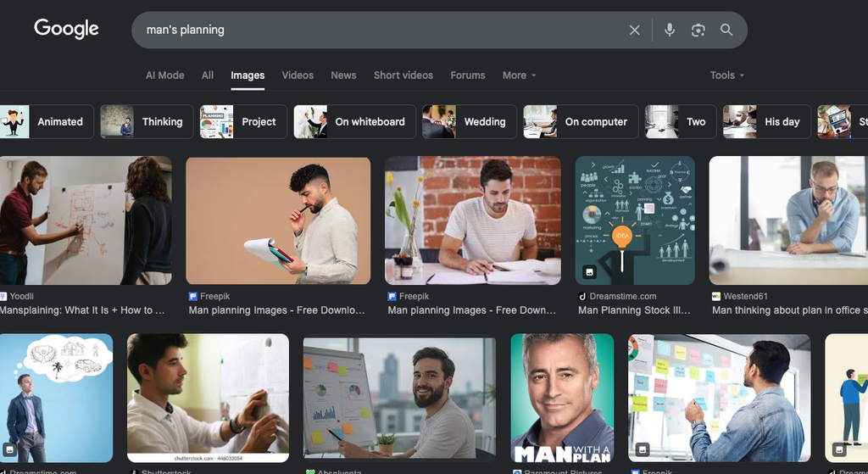The image size is (868, 474).
Task: Filter by Thinking chip
Action: (x=147, y=122)
